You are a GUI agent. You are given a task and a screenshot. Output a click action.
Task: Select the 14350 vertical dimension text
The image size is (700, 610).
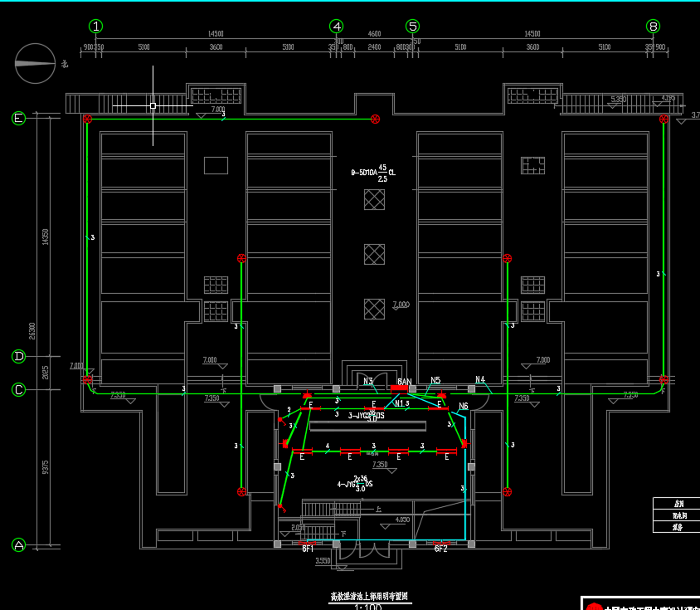pos(45,237)
